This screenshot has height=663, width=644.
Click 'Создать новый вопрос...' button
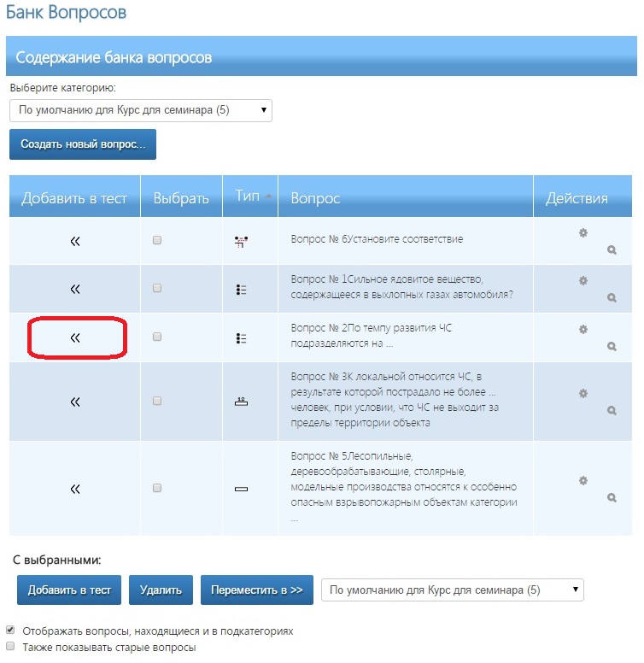[83, 144]
